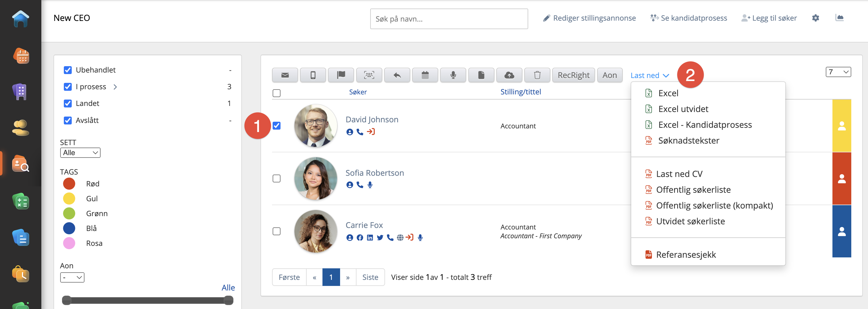Toggle the Avslått filter checkbox

pyautogui.click(x=68, y=121)
